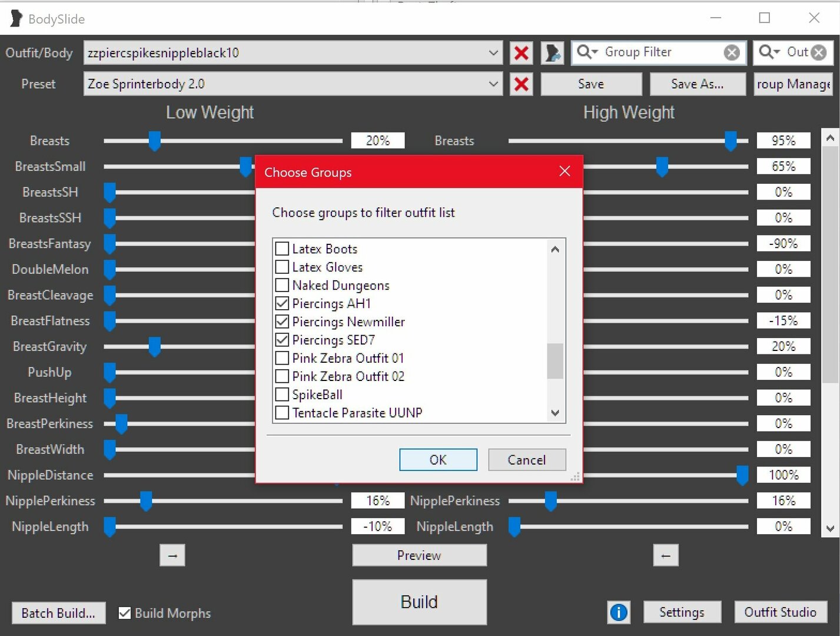Click the large Build button
The height and width of the screenshot is (636, 840).
click(419, 602)
